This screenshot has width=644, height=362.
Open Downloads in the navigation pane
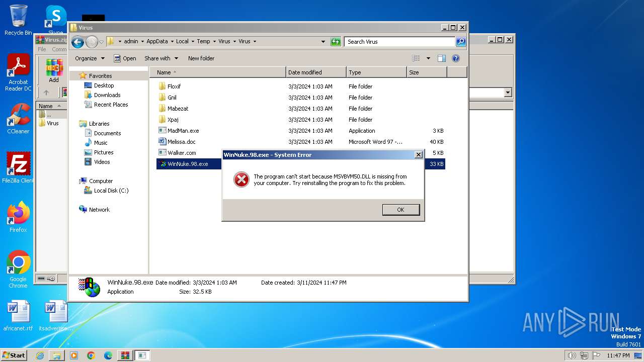click(x=107, y=95)
